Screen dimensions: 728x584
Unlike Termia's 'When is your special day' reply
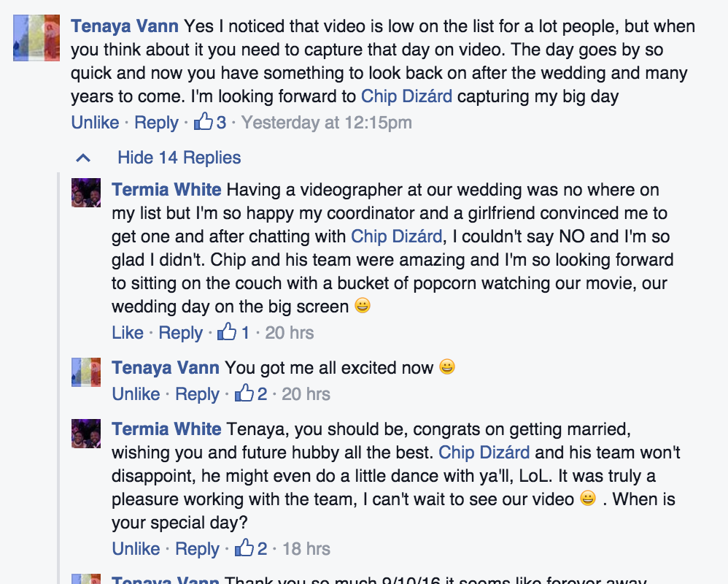tap(136, 549)
